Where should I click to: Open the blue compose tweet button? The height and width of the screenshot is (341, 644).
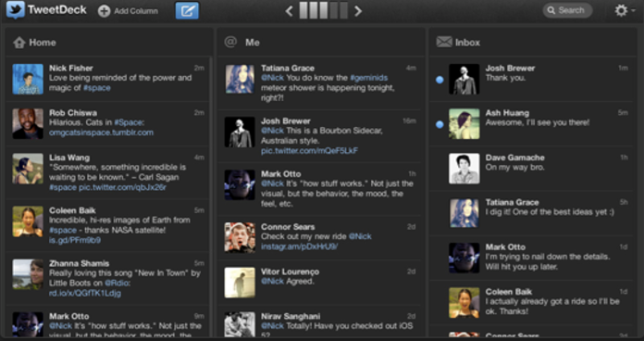pyautogui.click(x=187, y=11)
